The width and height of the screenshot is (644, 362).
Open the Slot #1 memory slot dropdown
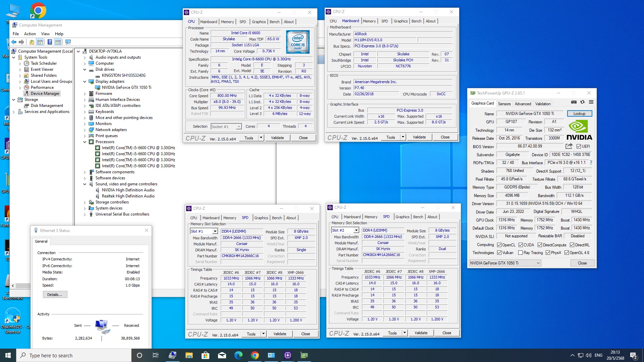tap(204, 231)
